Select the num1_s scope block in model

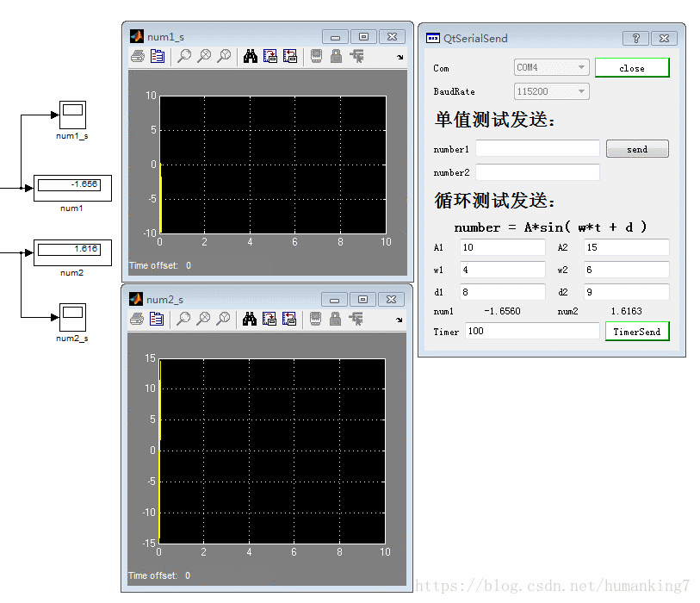click(73, 115)
